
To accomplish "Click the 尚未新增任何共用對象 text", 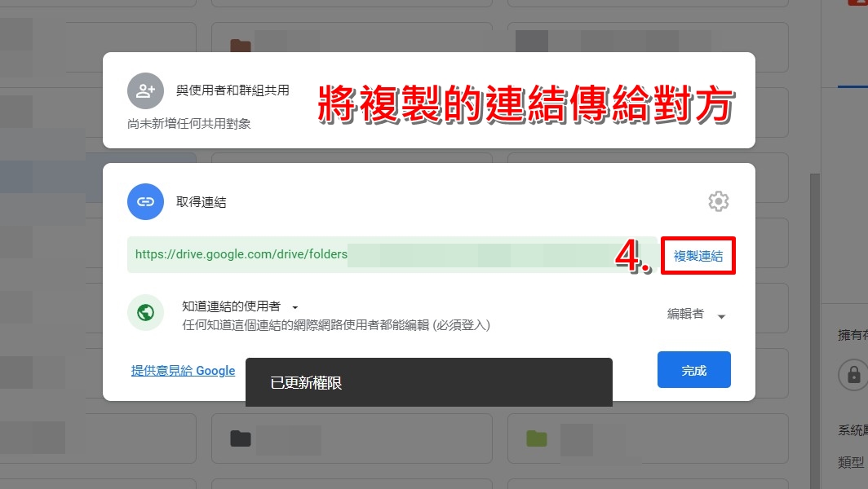I will (188, 123).
